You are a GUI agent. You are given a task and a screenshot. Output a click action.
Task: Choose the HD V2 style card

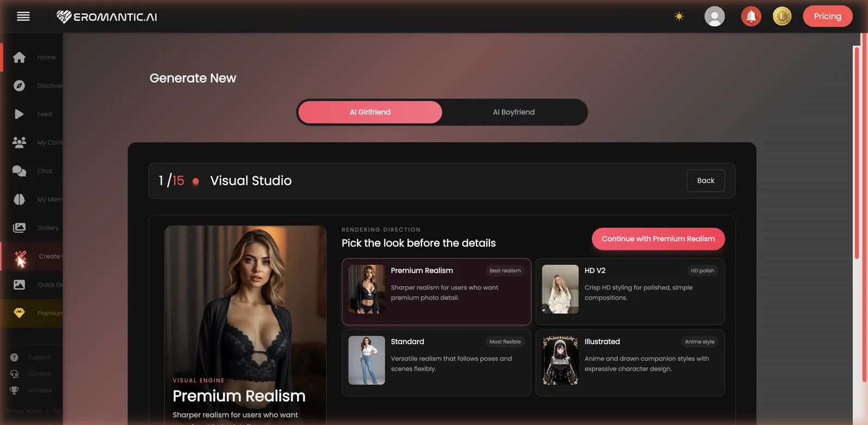pyautogui.click(x=630, y=291)
